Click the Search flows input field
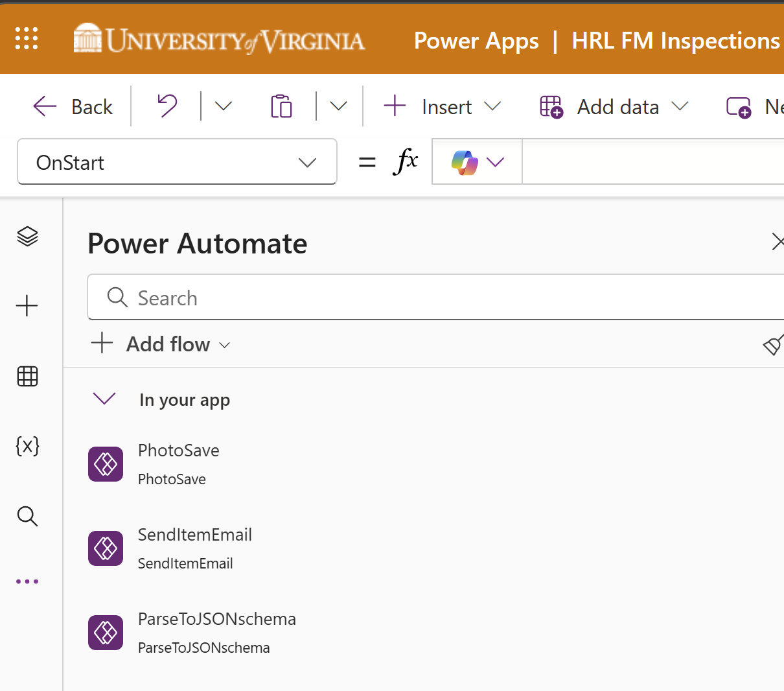Viewport: 784px width, 691px height. tap(435, 298)
